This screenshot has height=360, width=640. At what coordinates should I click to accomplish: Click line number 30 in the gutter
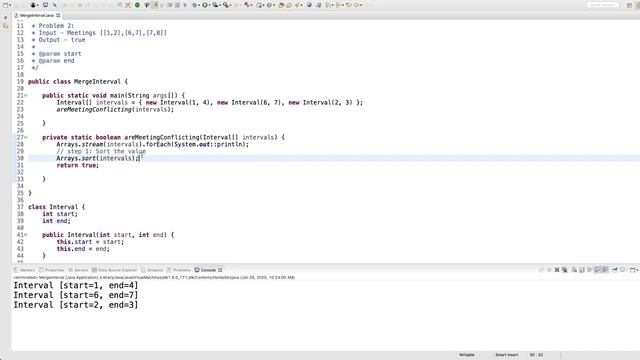(x=20, y=158)
